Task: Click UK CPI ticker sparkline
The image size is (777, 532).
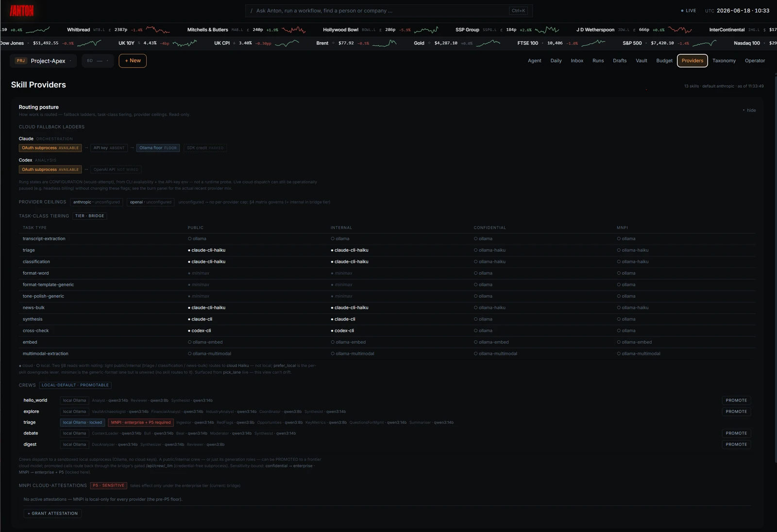Action: (287, 43)
